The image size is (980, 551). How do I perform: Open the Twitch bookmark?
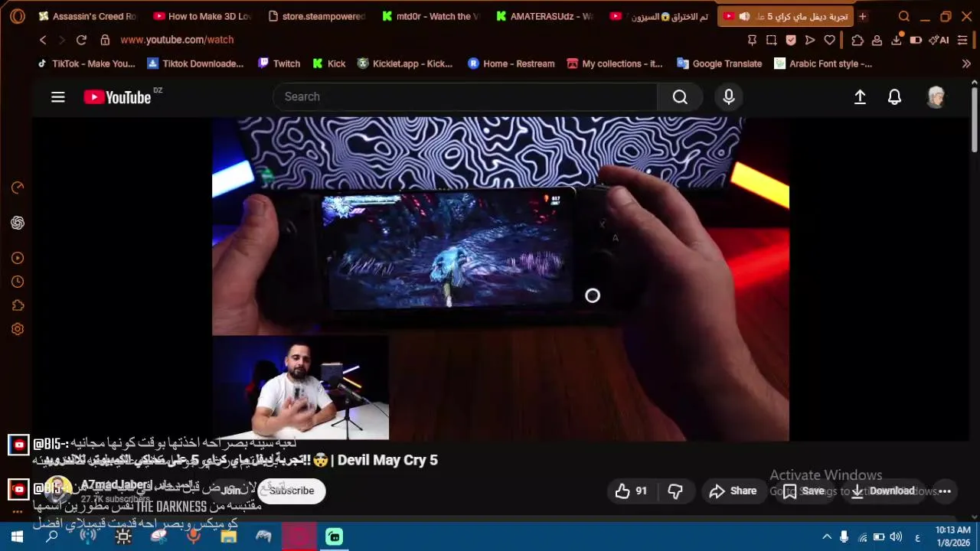pos(279,64)
